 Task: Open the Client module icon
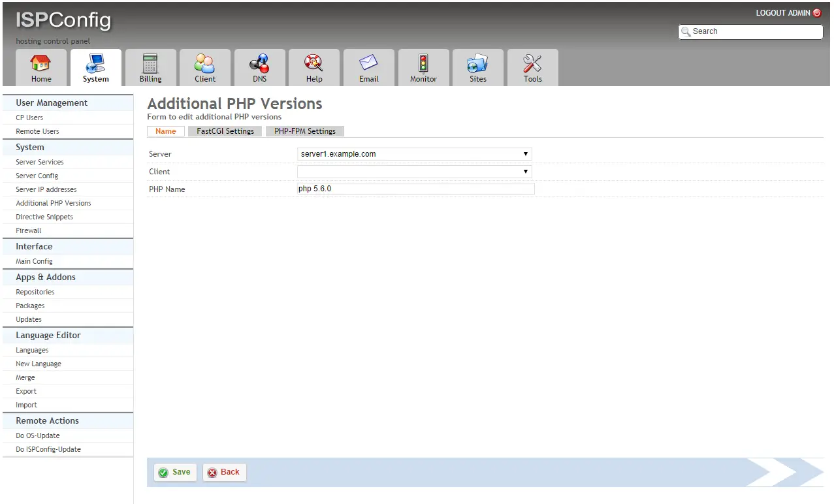(x=205, y=63)
